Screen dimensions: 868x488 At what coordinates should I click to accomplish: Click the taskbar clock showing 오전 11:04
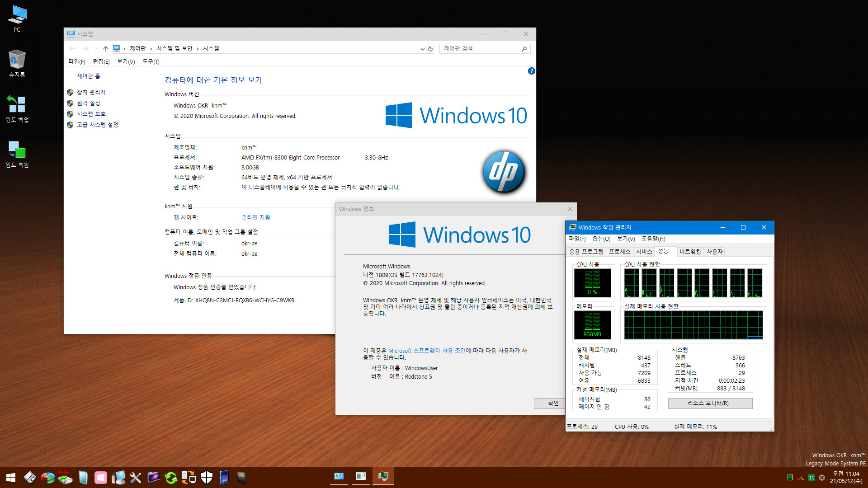[x=846, y=478]
